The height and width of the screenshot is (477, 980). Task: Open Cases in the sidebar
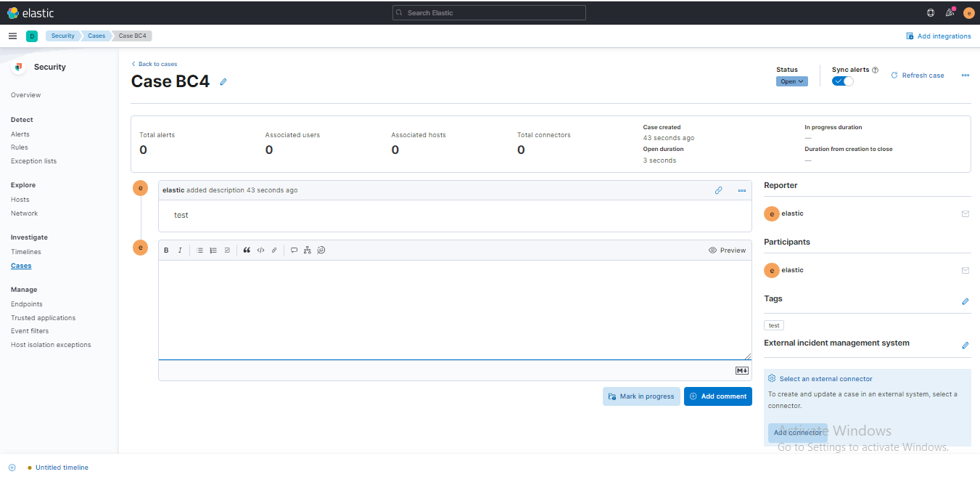pyautogui.click(x=21, y=266)
